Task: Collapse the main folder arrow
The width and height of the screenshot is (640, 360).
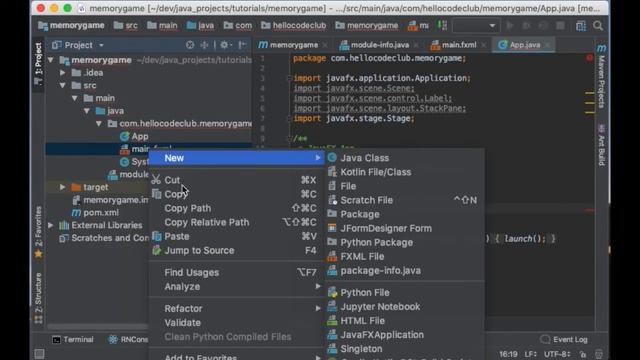Action: point(75,98)
